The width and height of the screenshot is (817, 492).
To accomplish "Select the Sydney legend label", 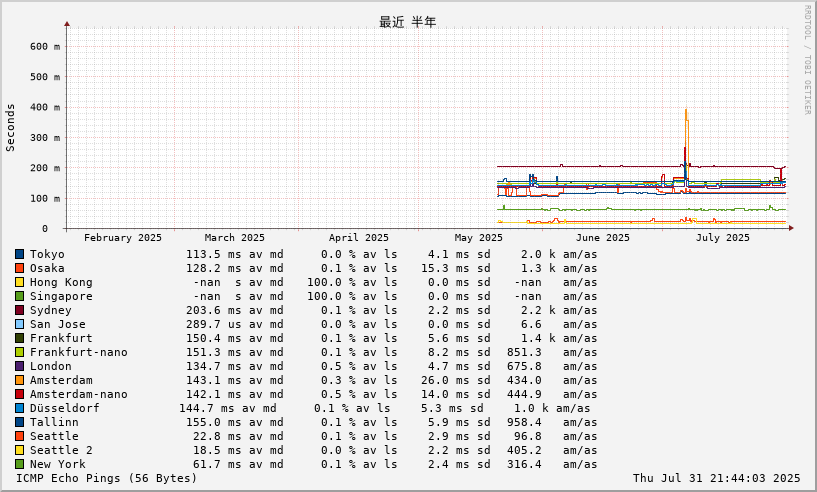I will pyautogui.click(x=51, y=311).
